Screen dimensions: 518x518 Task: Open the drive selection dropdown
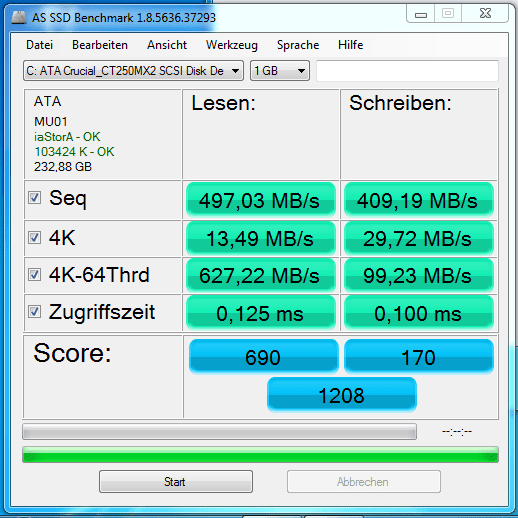click(x=133, y=71)
